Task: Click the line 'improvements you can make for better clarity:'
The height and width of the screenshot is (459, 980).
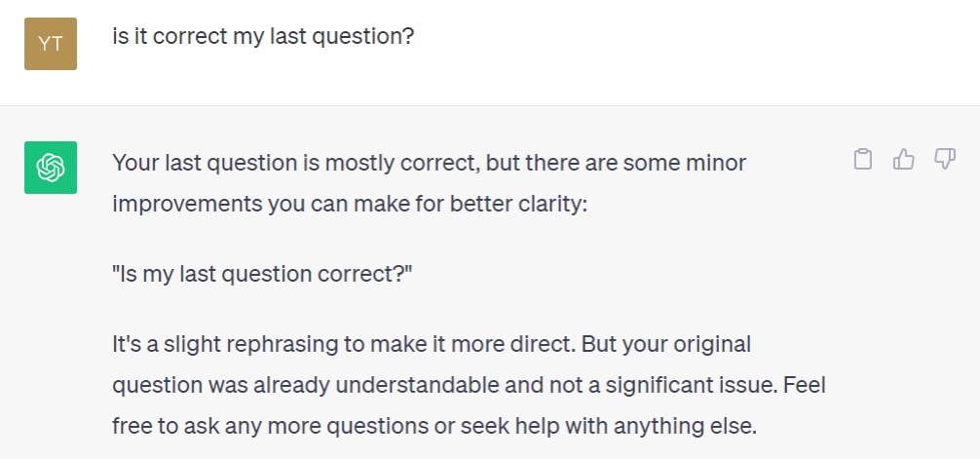Action: point(350,205)
